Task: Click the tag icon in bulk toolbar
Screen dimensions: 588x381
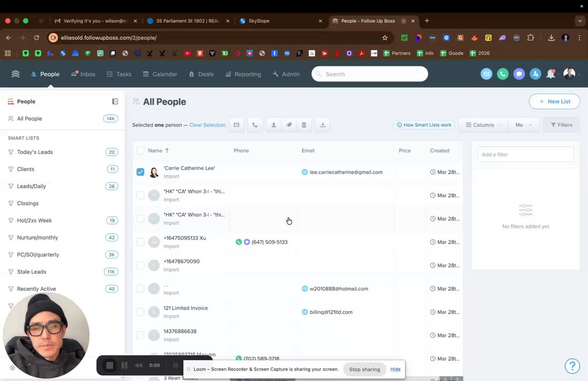Action: 289,125
